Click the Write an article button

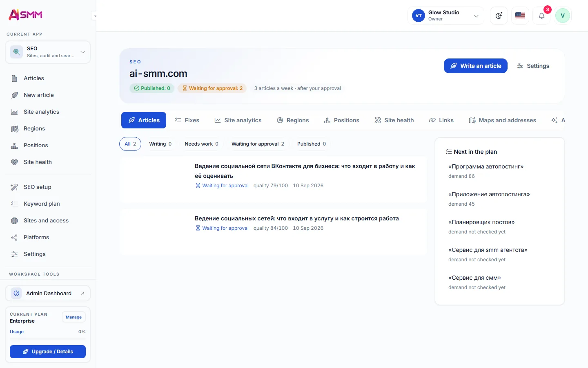pos(476,66)
